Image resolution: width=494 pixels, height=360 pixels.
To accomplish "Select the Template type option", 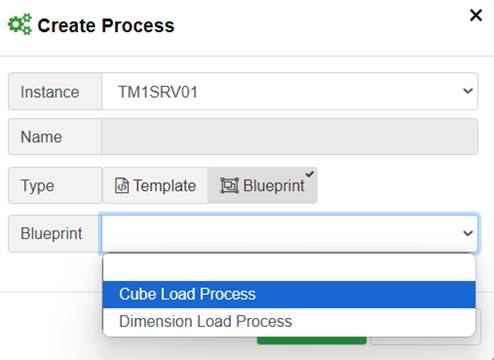I will pyautogui.click(x=155, y=186).
